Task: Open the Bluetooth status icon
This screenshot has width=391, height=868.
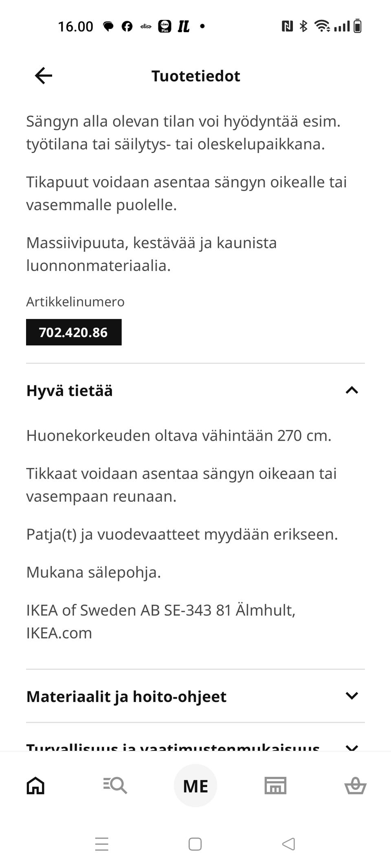Action: pyautogui.click(x=303, y=26)
